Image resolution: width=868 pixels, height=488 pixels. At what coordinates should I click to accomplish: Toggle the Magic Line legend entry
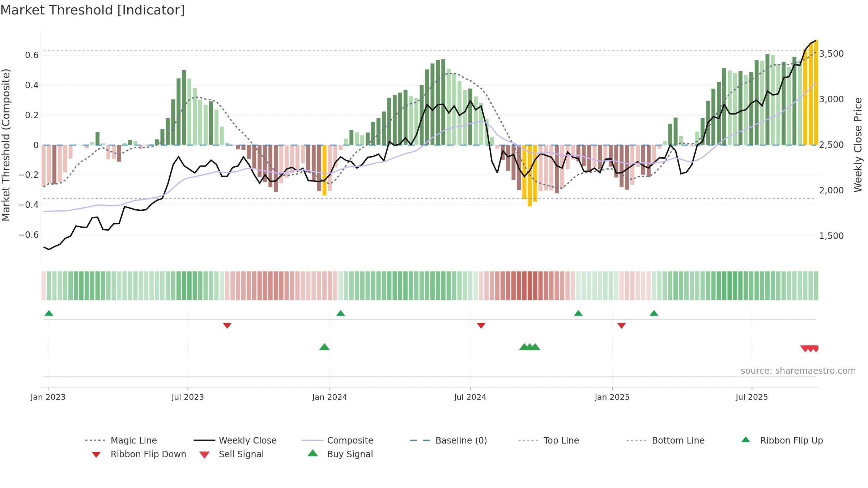pos(121,440)
